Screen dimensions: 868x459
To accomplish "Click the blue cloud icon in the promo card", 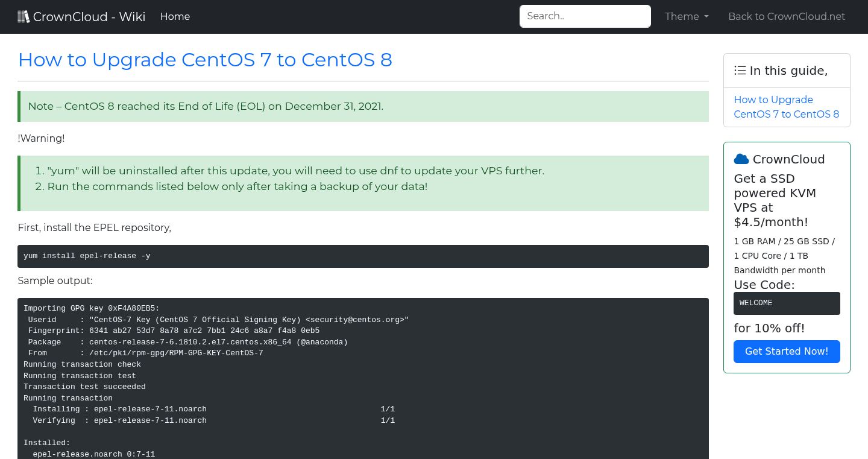I will click(741, 159).
